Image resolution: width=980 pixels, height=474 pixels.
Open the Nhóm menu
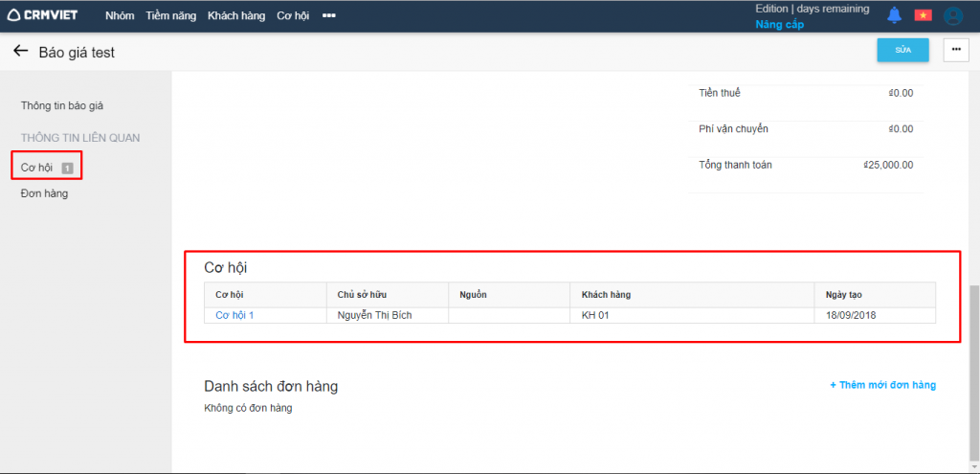tap(120, 15)
